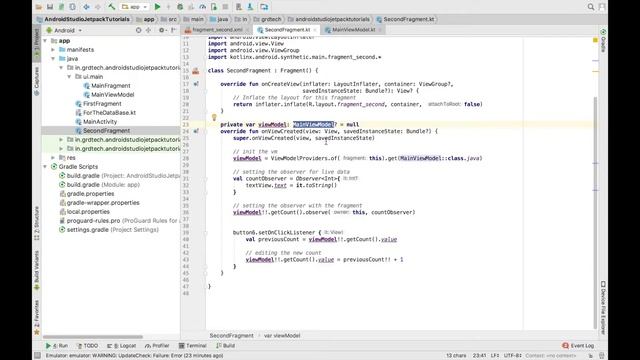Image resolution: width=640 pixels, height=360 pixels.
Task: Open the Profiler tool window
Action: (157, 346)
